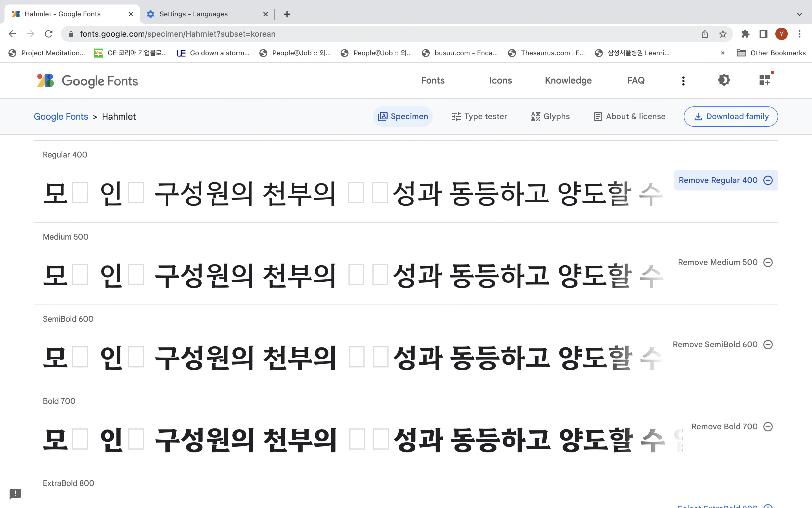Screen dimensions: 812x508
Task: Open the Chrome three-dot menu
Action: [800, 34]
